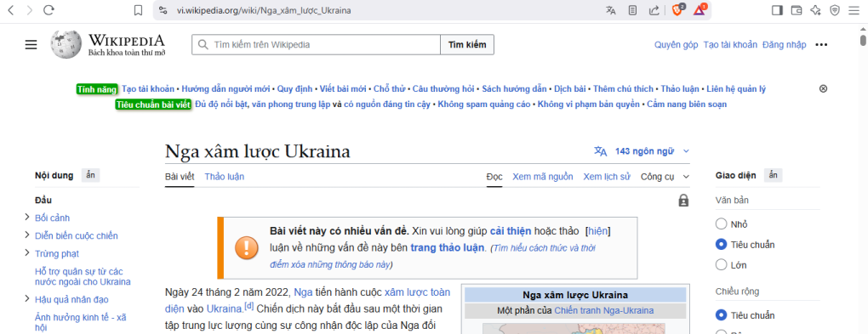Image resolution: width=868 pixels, height=334 pixels.
Task: Reload the page with refresh icon
Action: coord(49,10)
